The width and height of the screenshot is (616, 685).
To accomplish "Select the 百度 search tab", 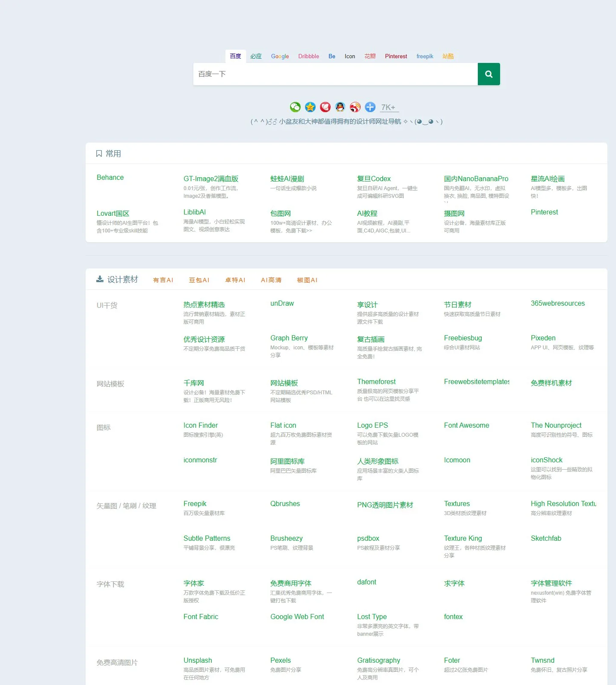I will [235, 56].
